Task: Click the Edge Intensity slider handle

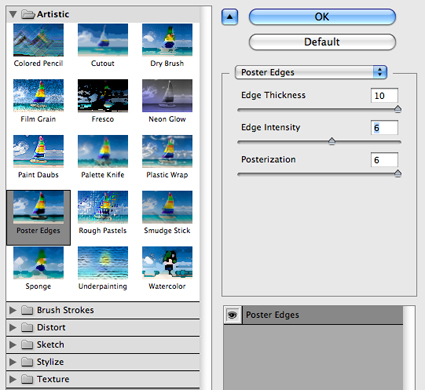Action: click(x=332, y=141)
